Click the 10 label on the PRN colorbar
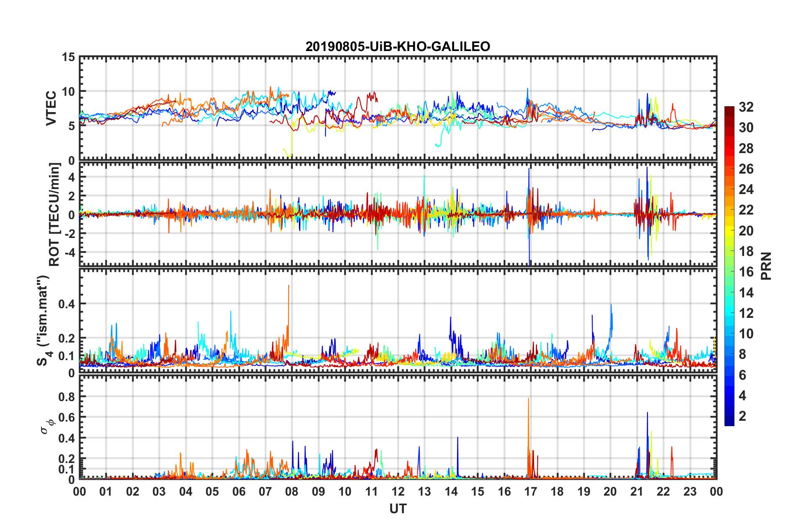Image resolution: width=796 pixels, height=532 pixels. tap(746, 334)
